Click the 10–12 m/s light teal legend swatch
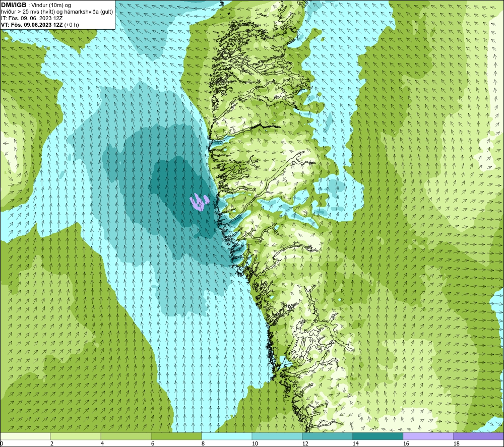Image resolution: width=504 pixels, height=447 pixels. pos(277,436)
